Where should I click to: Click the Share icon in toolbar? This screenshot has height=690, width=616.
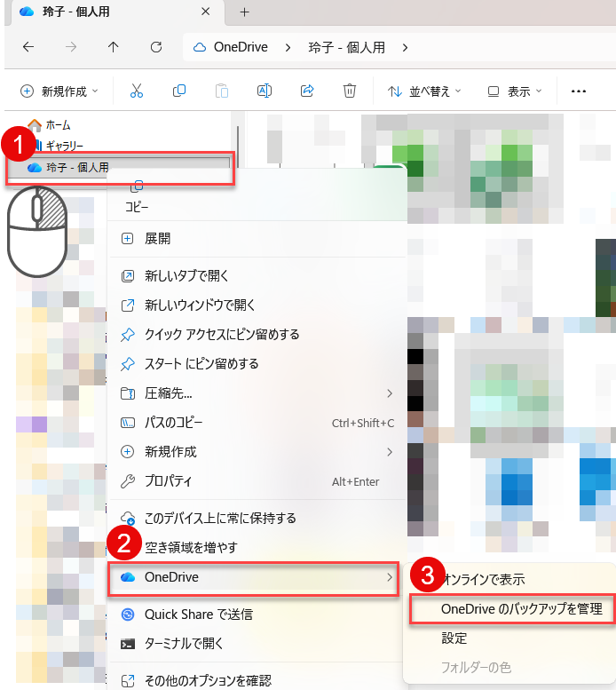[x=308, y=91]
